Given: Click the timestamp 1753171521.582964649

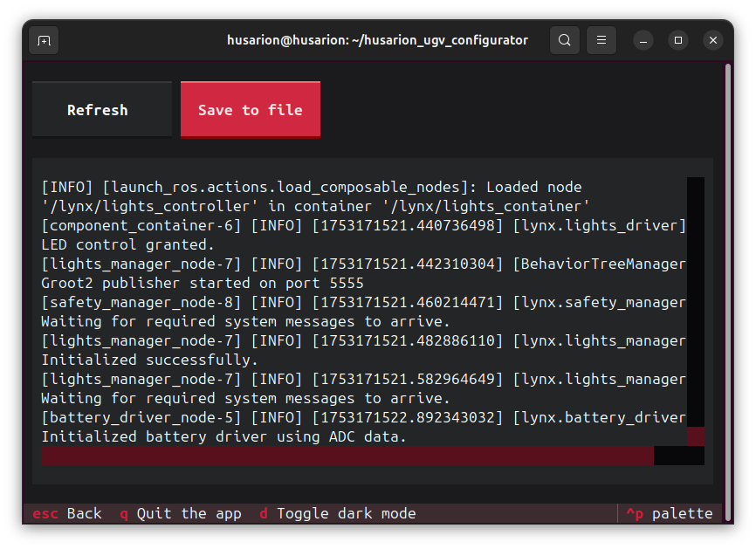Looking at the screenshot, I should point(408,380).
